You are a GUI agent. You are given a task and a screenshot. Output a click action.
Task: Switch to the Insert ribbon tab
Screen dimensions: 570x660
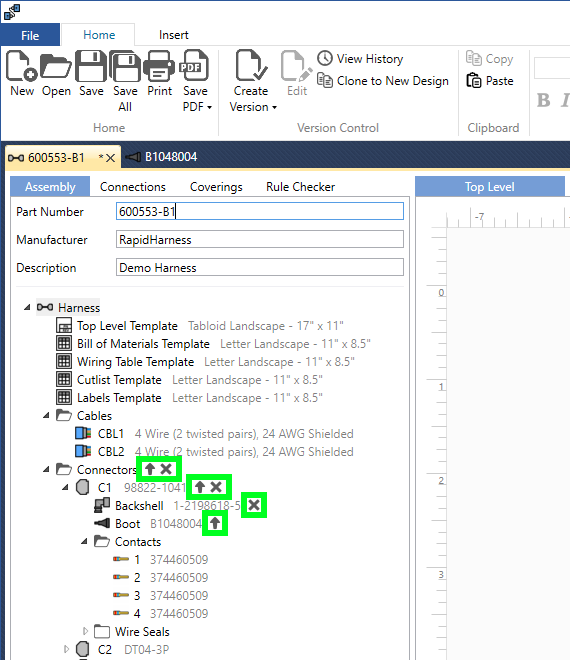tap(173, 35)
